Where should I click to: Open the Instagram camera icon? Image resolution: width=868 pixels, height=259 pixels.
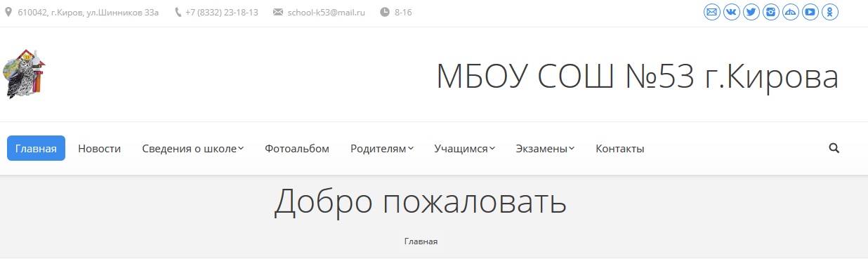[770, 12]
